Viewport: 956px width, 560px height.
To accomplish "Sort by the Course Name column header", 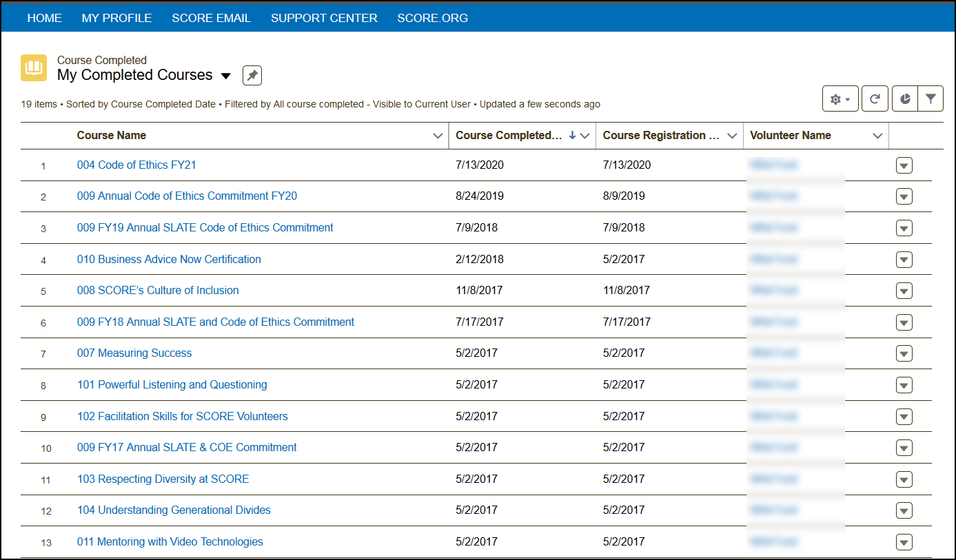I will click(x=112, y=135).
